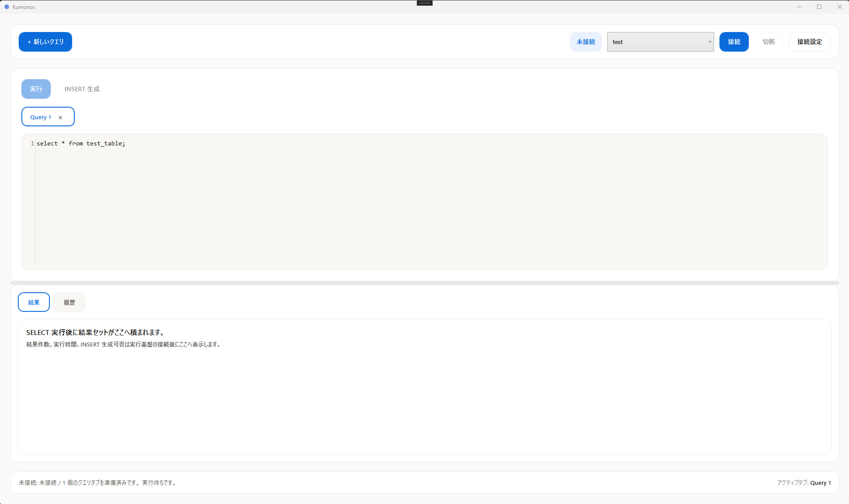This screenshot has width=849, height=504.
Task: Close the Query 1 tab
Action: tap(61, 117)
